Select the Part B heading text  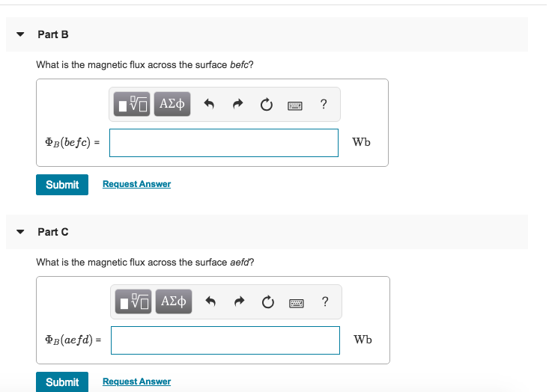click(53, 34)
